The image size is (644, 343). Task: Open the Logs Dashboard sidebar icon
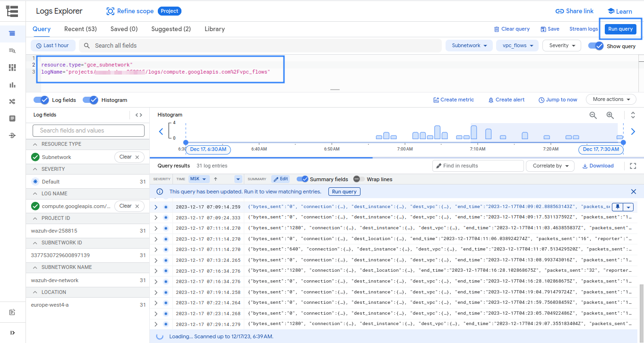[x=13, y=67]
